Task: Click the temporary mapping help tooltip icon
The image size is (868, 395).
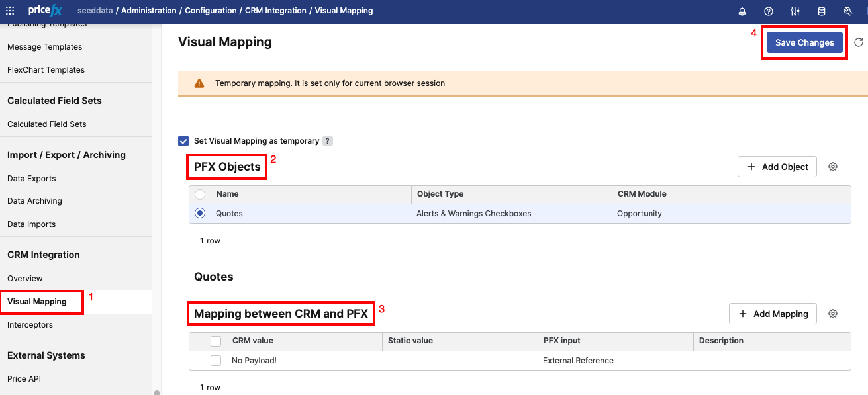Action: (x=327, y=141)
